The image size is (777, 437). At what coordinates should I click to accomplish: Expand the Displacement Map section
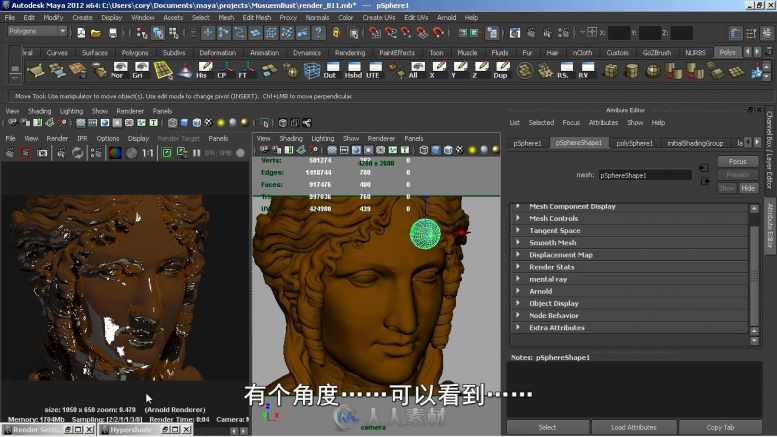click(629, 255)
